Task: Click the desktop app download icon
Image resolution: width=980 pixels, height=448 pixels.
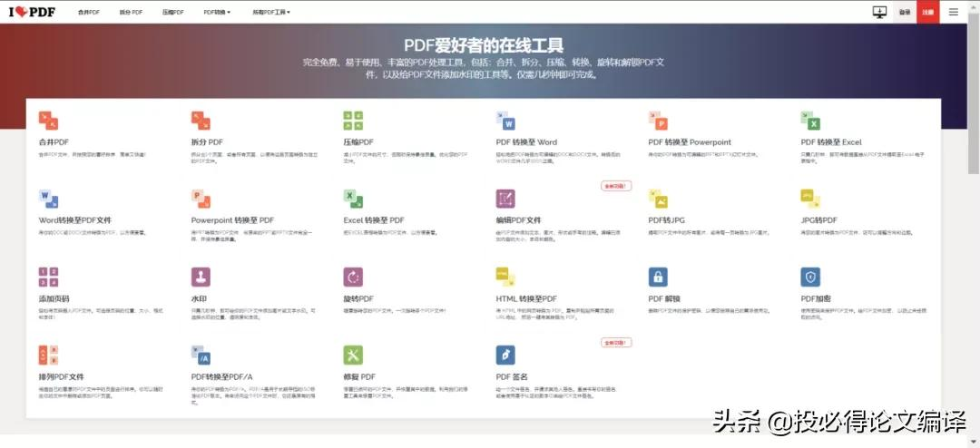Action: coord(879,12)
